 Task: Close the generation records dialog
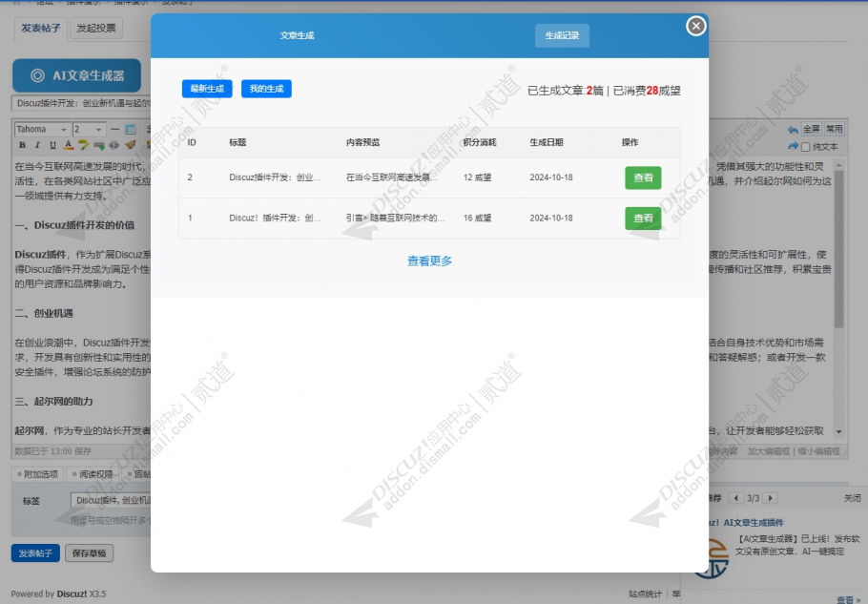[696, 26]
